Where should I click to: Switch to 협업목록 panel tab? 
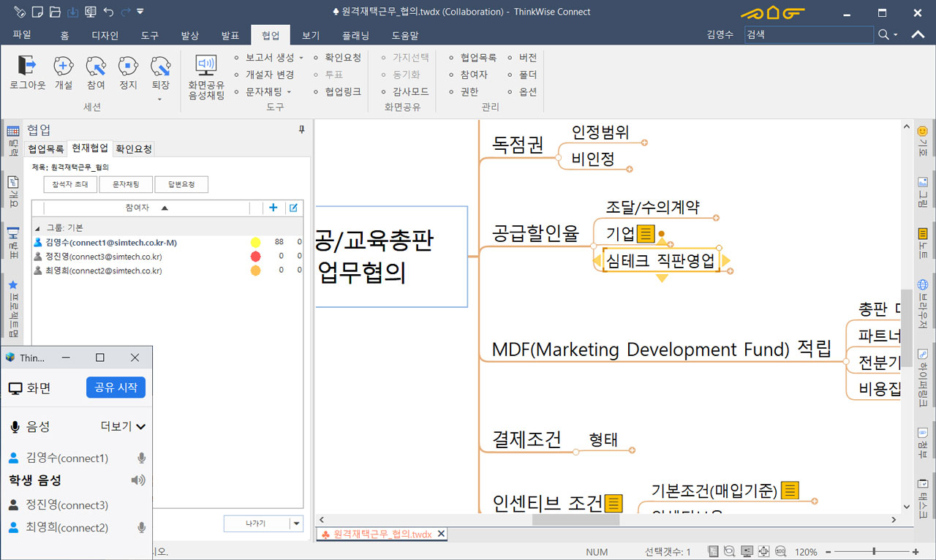click(46, 148)
